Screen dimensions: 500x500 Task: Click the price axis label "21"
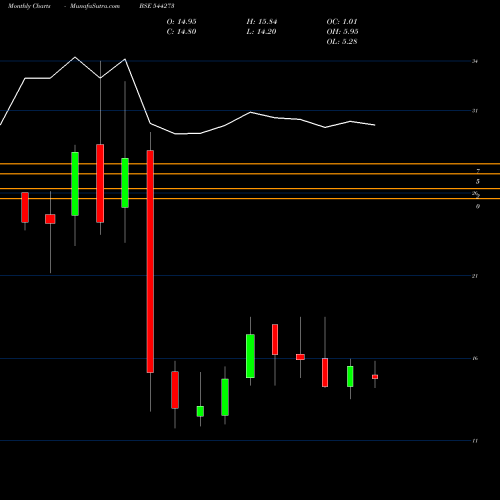475,276
